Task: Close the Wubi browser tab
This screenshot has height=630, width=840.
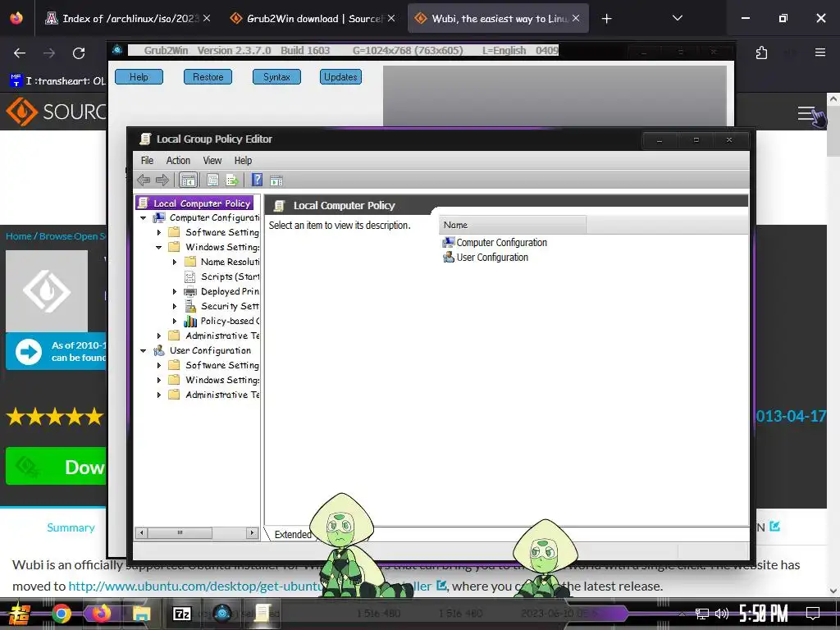Action: pyautogui.click(x=575, y=18)
